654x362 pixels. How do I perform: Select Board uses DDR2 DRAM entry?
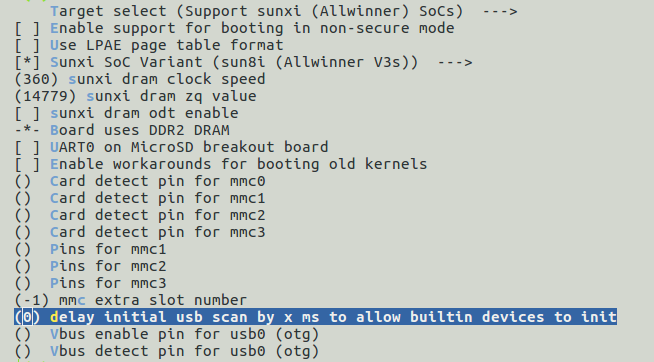click(x=122, y=130)
